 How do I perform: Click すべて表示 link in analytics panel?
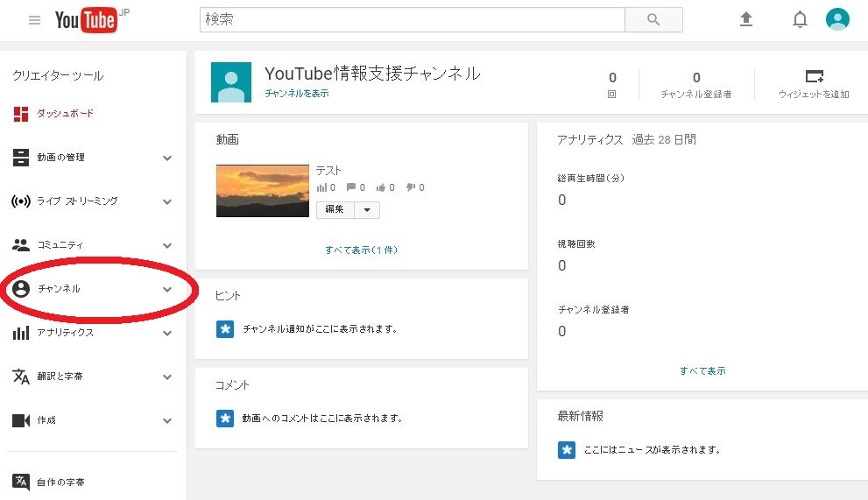coord(702,370)
